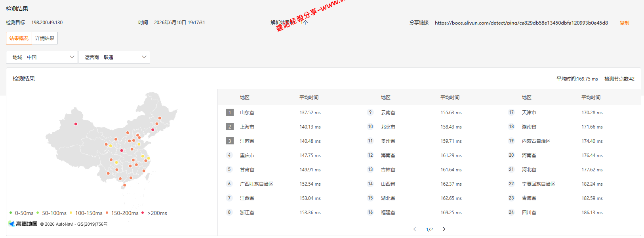Click rank badge 9 for 云南省
644x238 pixels.
370,112
